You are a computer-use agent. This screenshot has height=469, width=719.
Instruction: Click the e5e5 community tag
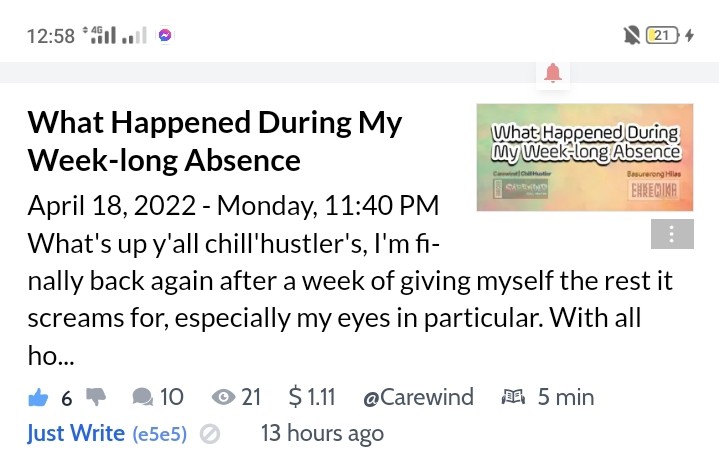[x=160, y=434]
